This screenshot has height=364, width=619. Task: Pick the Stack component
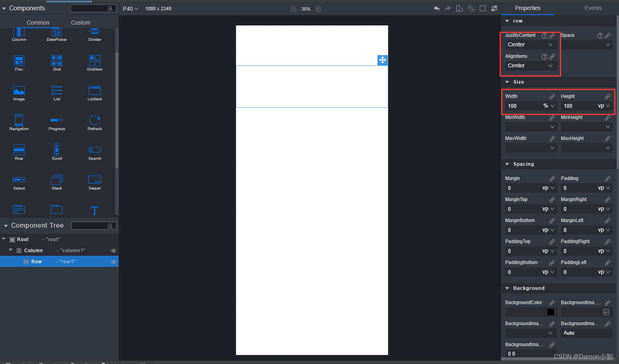[57, 182]
